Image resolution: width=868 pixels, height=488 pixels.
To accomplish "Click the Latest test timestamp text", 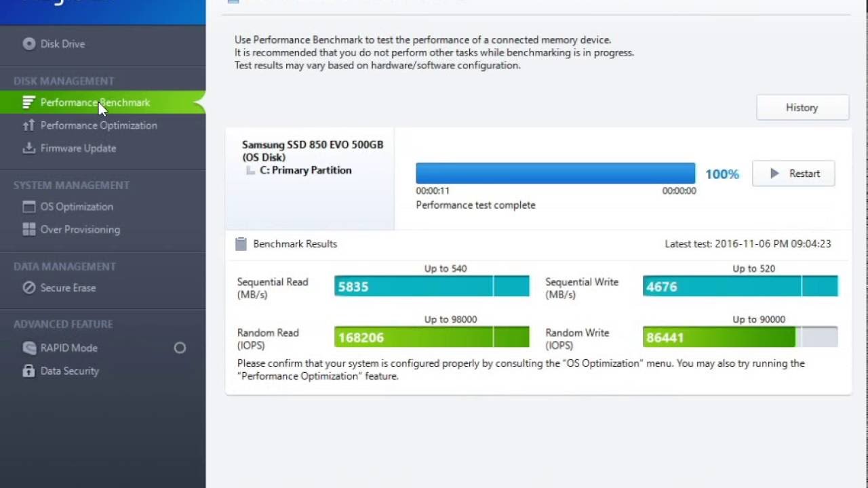I will (748, 244).
